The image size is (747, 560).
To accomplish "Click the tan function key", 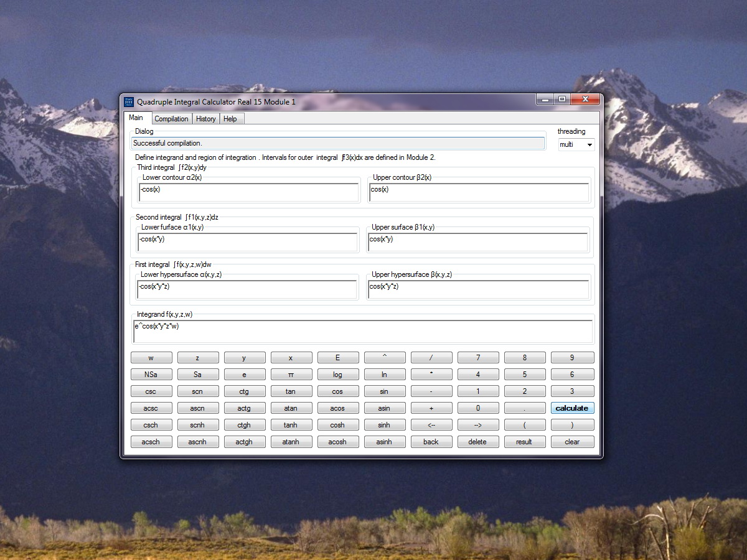I will click(x=291, y=391).
